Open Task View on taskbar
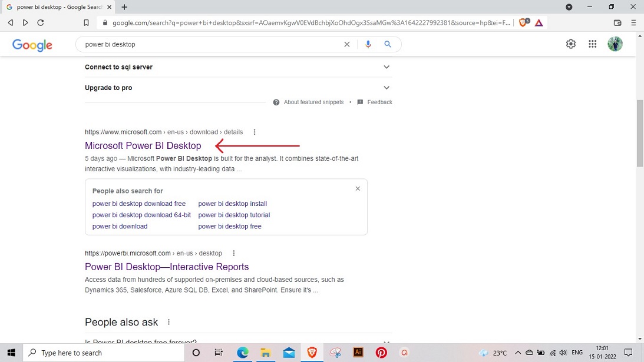Screen dimensions: 644x362 coord(219,353)
